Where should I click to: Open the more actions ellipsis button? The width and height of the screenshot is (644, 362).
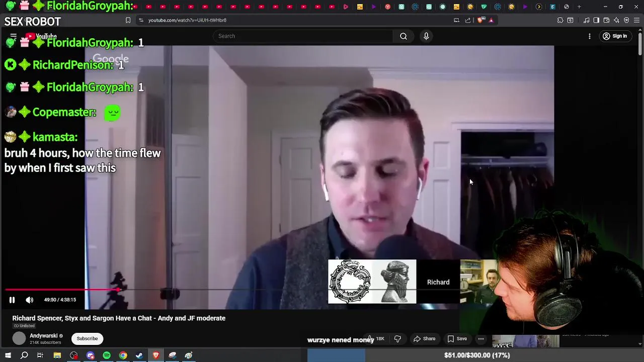coord(481,339)
